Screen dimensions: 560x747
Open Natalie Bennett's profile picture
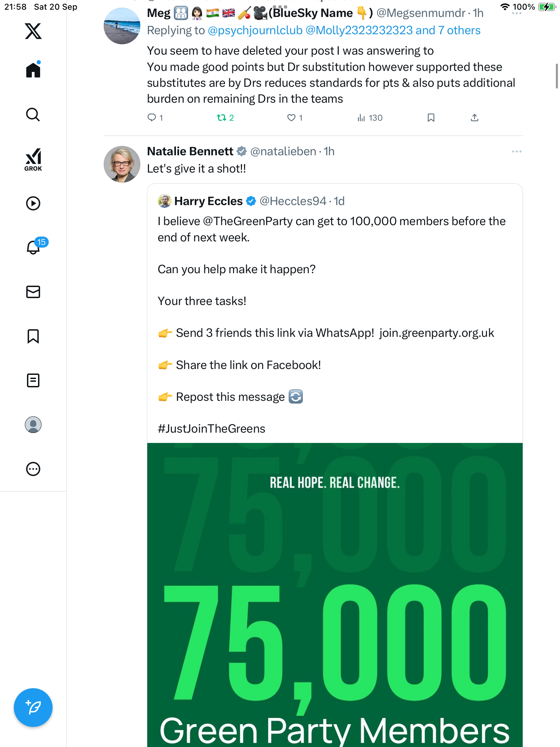pyautogui.click(x=122, y=164)
